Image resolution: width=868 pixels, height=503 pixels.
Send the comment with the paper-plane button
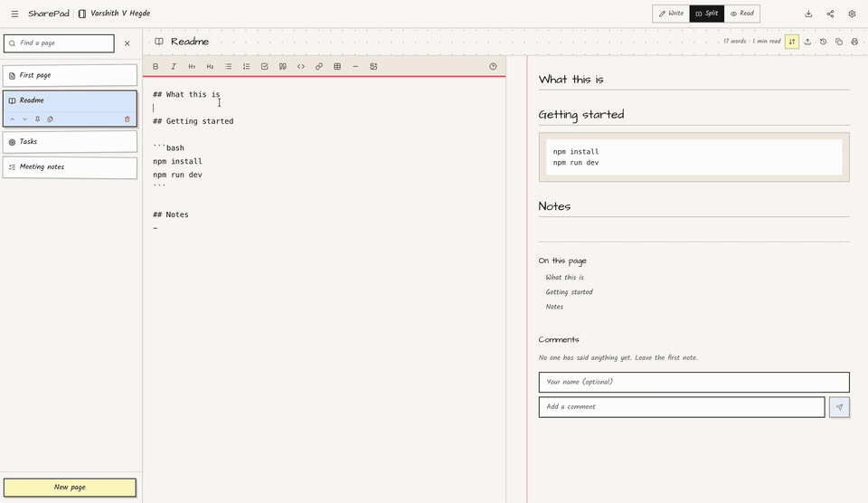pyautogui.click(x=839, y=407)
